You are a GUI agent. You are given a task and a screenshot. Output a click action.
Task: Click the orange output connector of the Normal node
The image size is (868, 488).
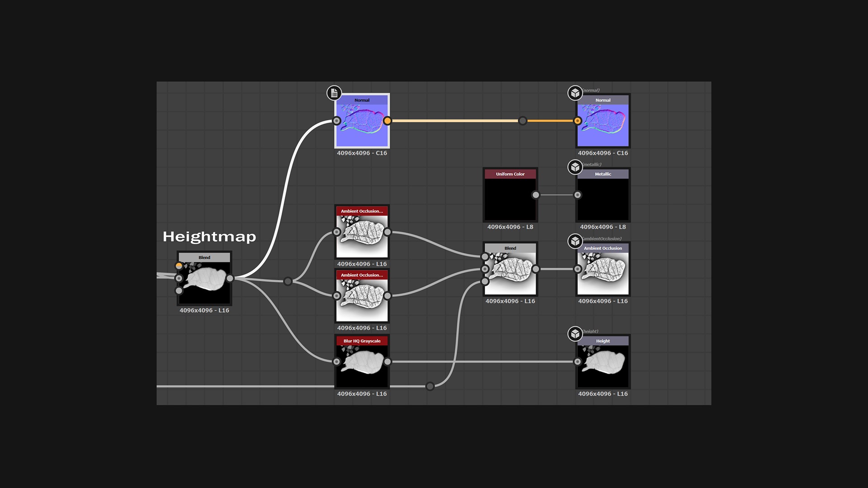click(387, 121)
